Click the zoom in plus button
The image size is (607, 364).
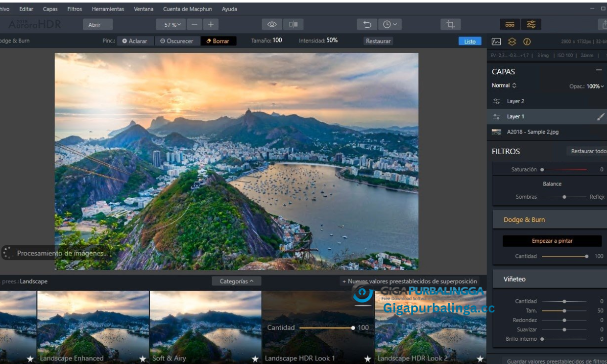(x=210, y=24)
